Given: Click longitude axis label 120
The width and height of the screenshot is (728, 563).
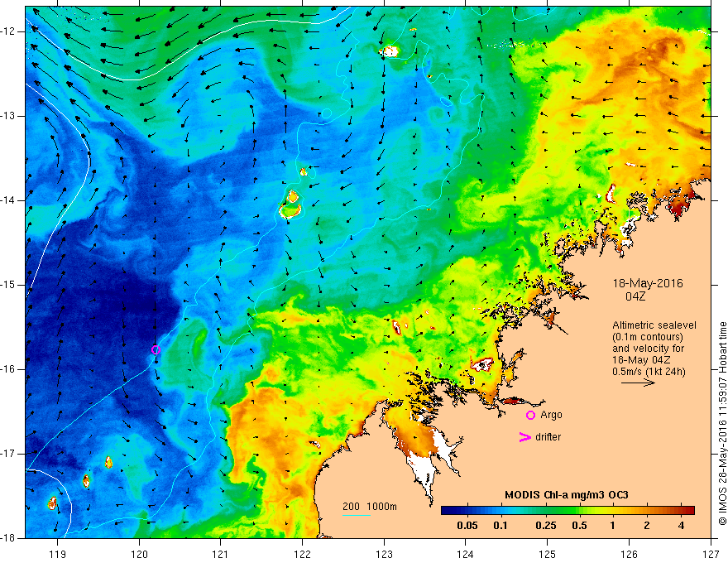Looking at the screenshot, I should pyautogui.click(x=139, y=555).
